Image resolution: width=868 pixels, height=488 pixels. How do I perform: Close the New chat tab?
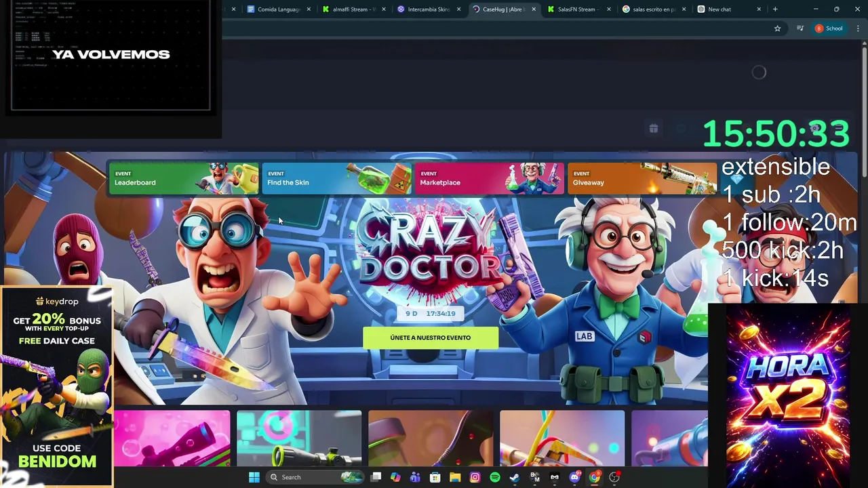(758, 9)
